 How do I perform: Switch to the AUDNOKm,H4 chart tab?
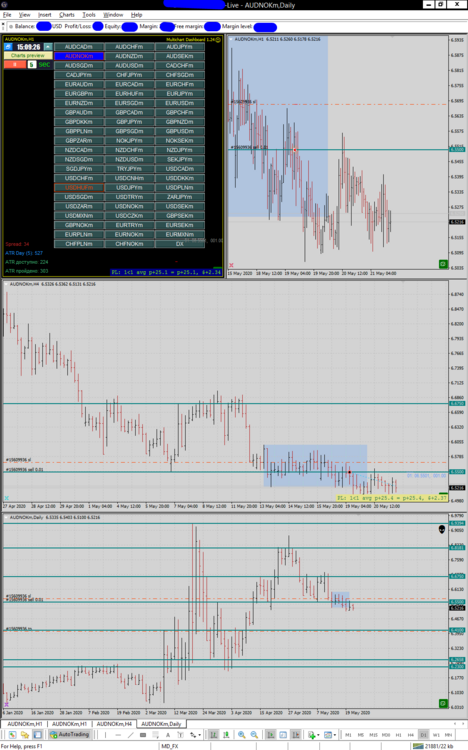(114, 724)
